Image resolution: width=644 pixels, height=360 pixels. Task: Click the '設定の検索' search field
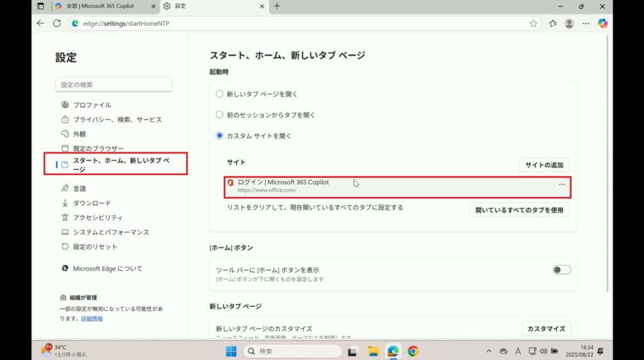(113, 84)
